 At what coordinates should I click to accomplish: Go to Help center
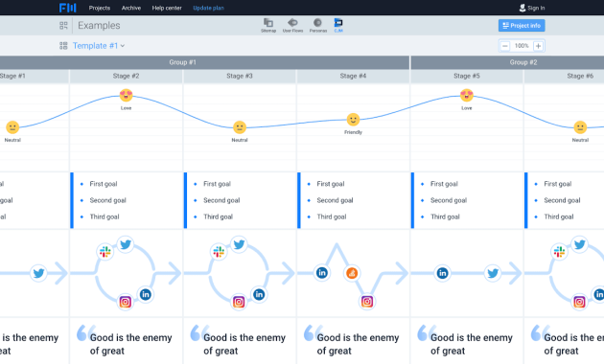[x=167, y=8]
